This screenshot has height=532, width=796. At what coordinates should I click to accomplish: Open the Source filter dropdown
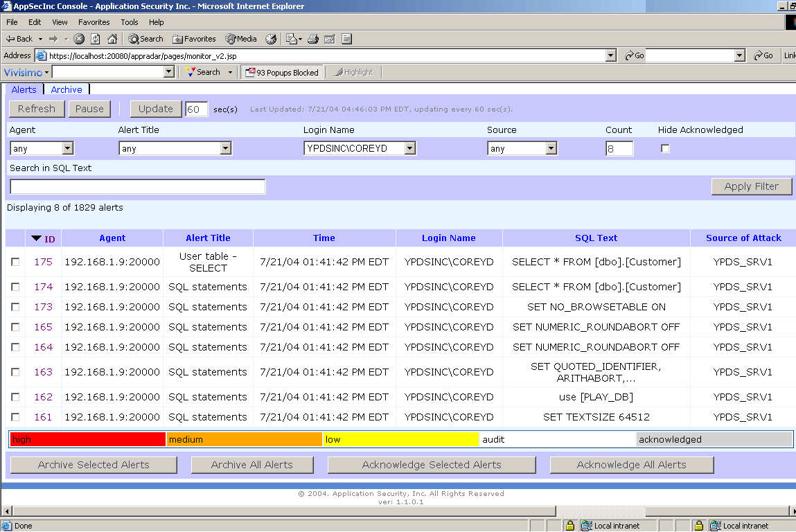pyautogui.click(x=551, y=148)
